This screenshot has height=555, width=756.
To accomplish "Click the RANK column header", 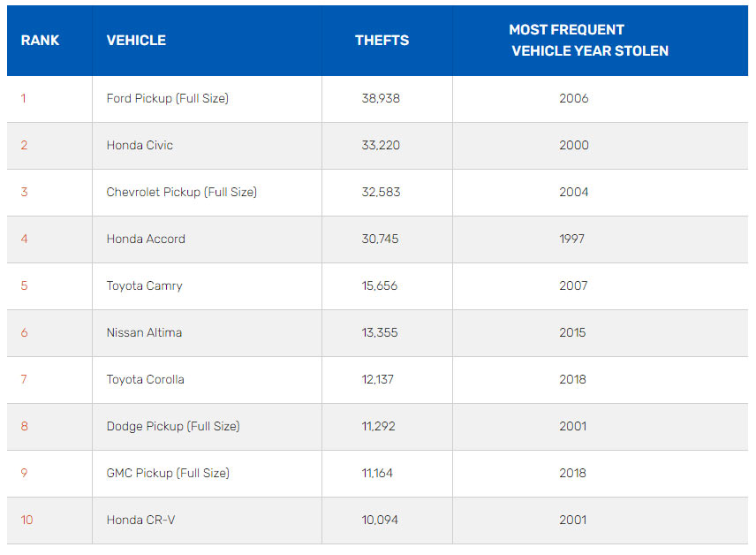I will click(40, 41).
